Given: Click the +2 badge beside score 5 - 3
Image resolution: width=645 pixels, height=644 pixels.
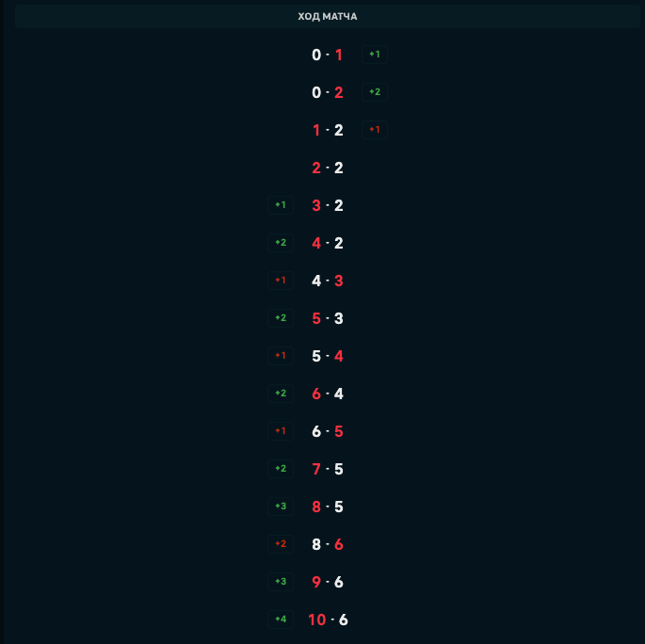Looking at the screenshot, I should click(x=281, y=318).
